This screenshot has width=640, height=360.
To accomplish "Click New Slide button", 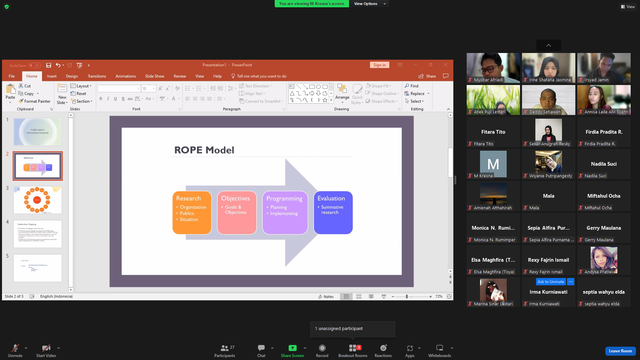I will tap(62, 94).
